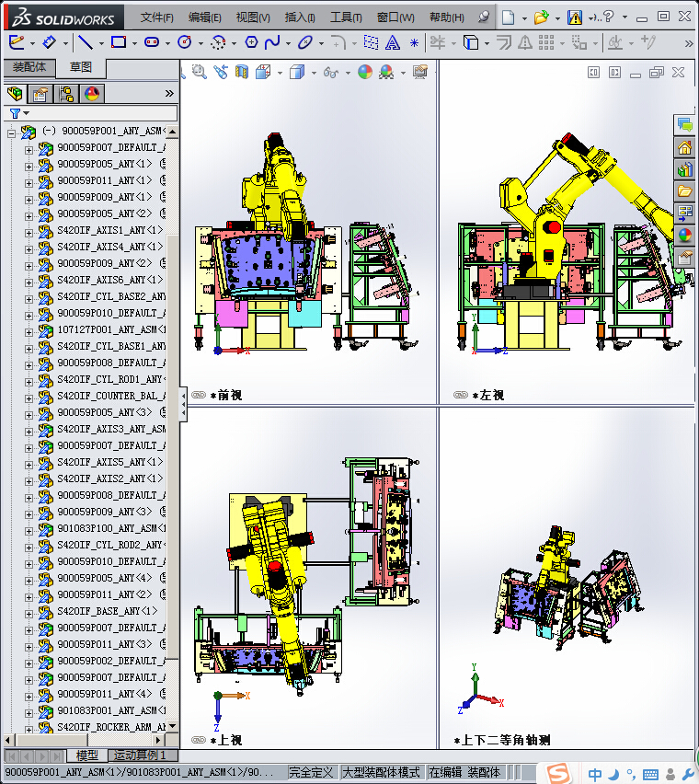699x784 pixels.
Task: Click the New document icon
Action: [x=508, y=17]
